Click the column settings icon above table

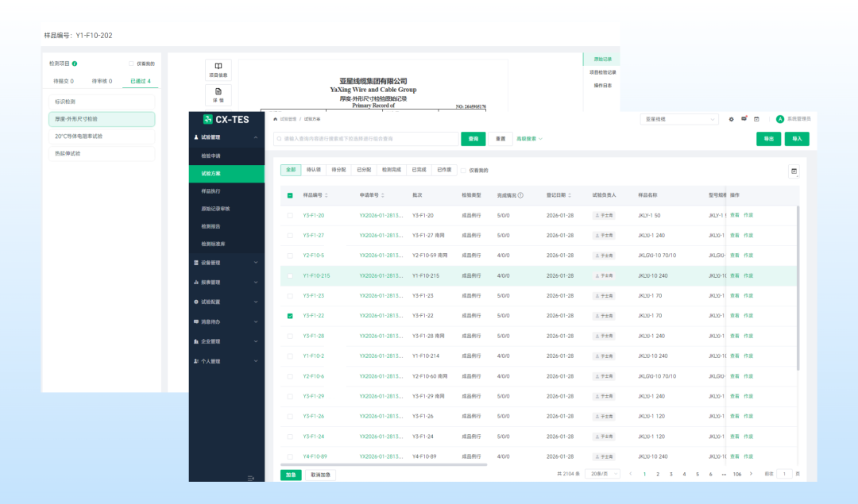point(793,171)
